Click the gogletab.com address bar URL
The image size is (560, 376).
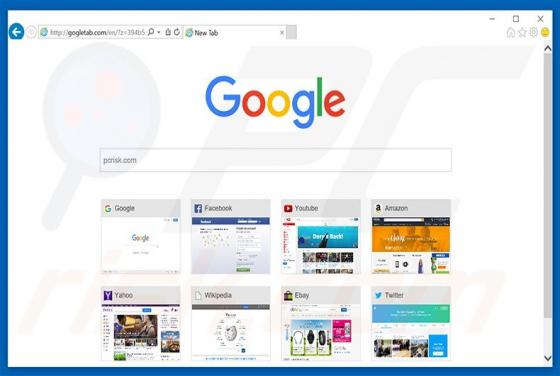tap(97, 32)
